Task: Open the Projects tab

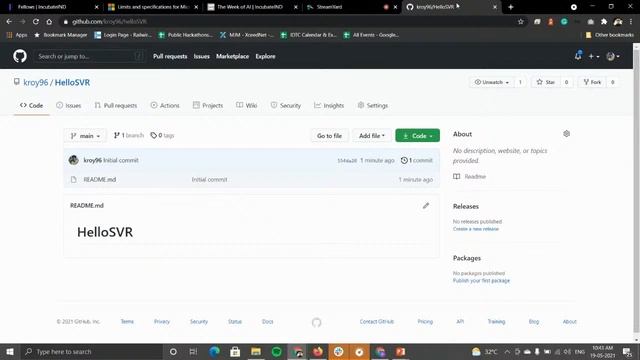Action: point(208,105)
